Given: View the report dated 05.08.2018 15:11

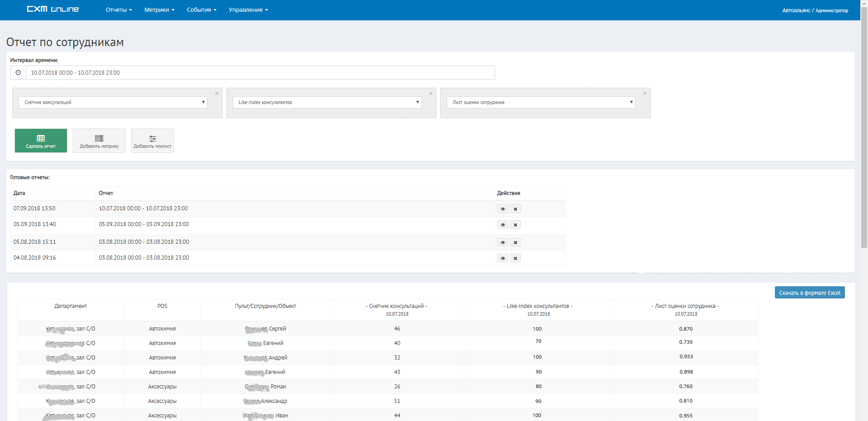Looking at the screenshot, I should click(502, 242).
